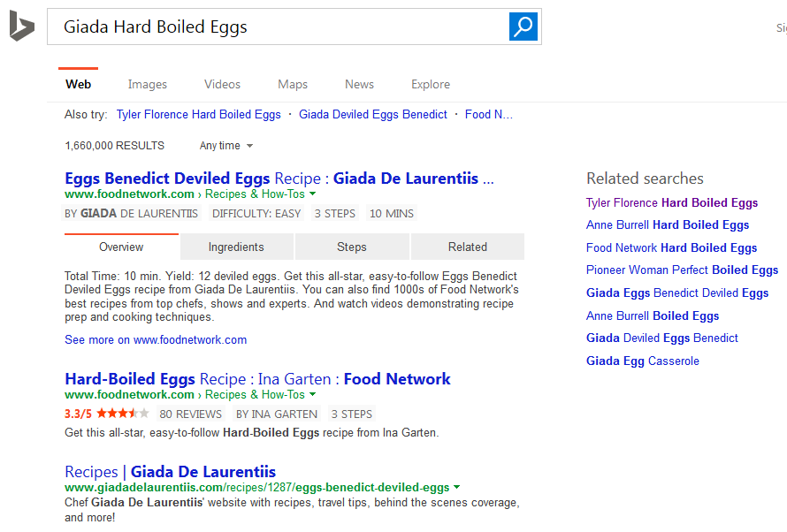Select the Ingredients recipe tab

(236, 247)
